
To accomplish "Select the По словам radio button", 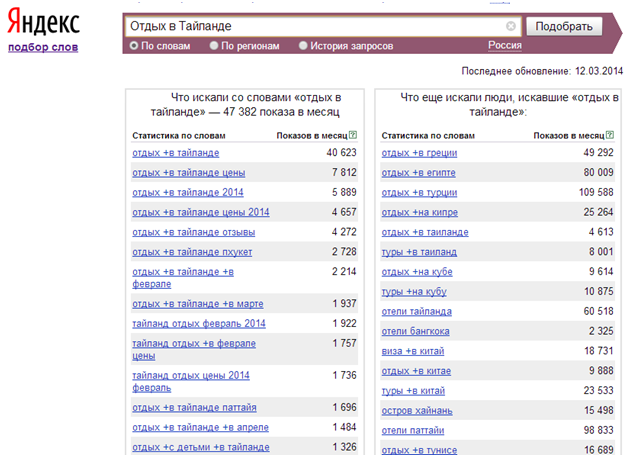I will pyautogui.click(x=134, y=46).
